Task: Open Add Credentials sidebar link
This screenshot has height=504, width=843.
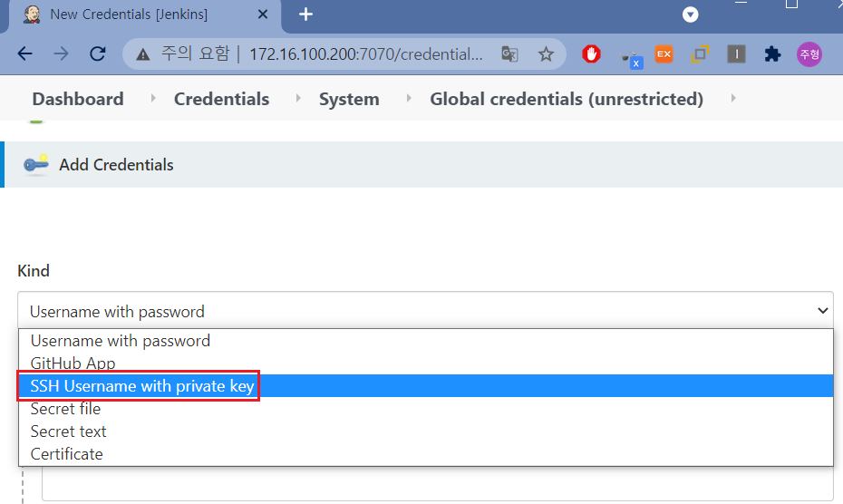Action: coord(116,165)
